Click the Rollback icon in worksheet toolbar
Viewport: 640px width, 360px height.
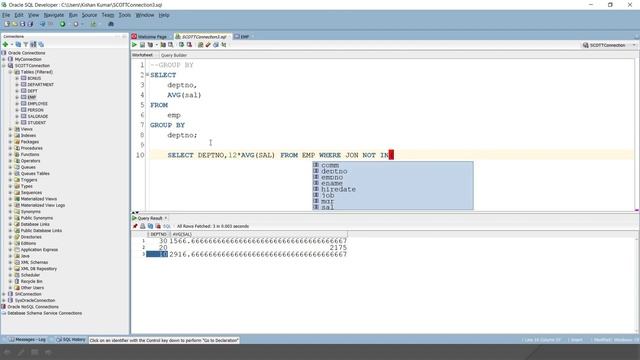click(189, 45)
